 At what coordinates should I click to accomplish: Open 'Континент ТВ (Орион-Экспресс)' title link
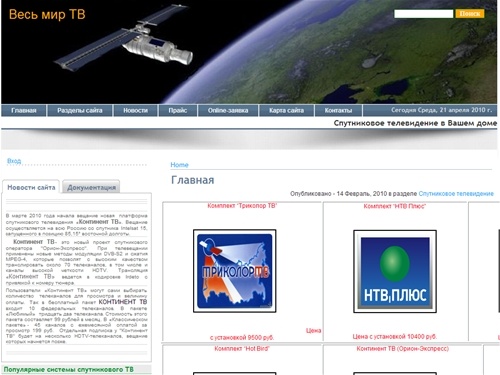[x=403, y=349]
